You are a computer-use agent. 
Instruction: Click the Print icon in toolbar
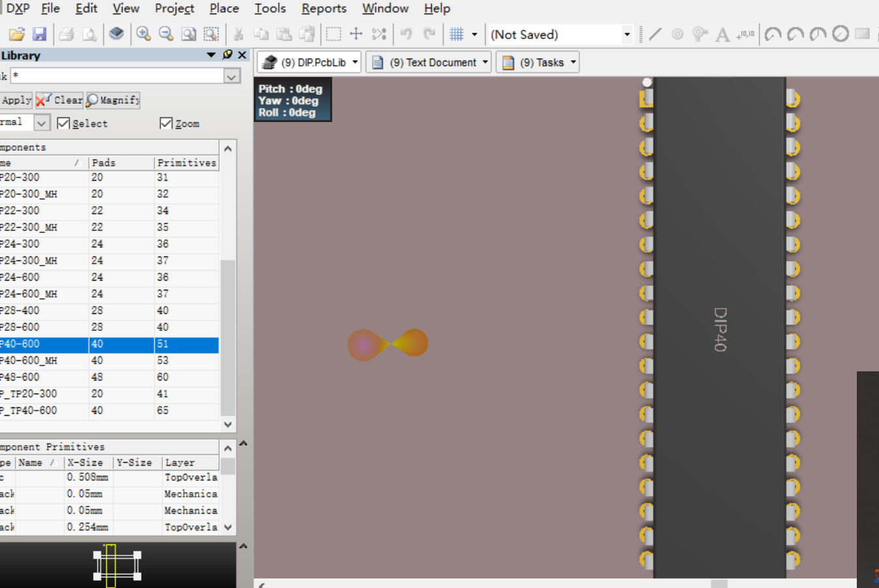(x=67, y=35)
